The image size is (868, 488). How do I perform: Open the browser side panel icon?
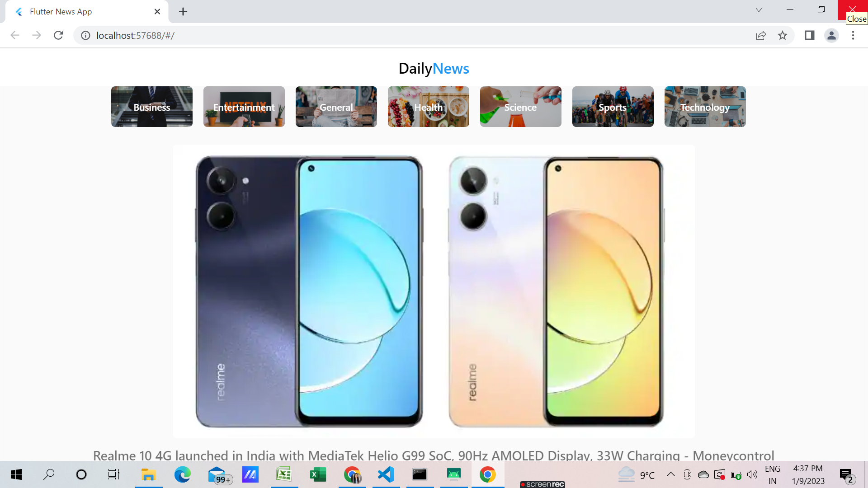pos(809,35)
